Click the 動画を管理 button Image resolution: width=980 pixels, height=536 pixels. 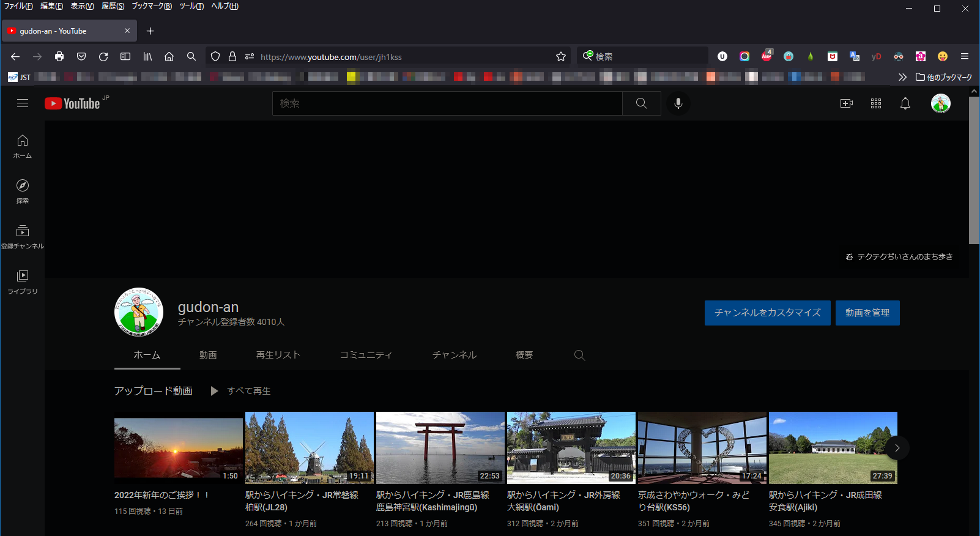click(x=867, y=313)
